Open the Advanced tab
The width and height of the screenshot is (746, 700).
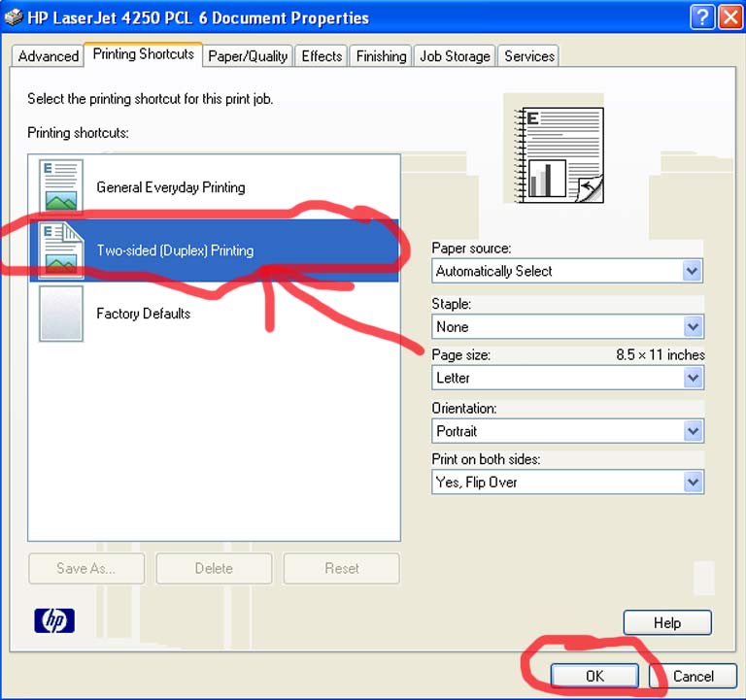48,56
